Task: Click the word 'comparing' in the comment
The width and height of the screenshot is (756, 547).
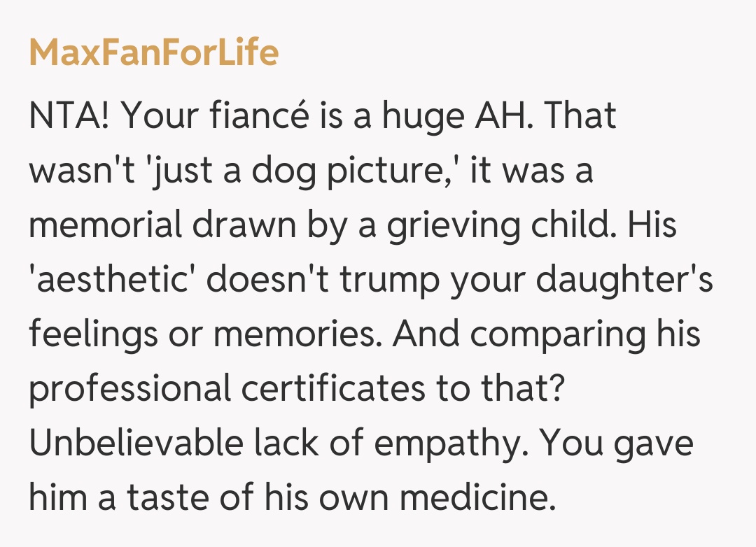Action: coord(556,334)
